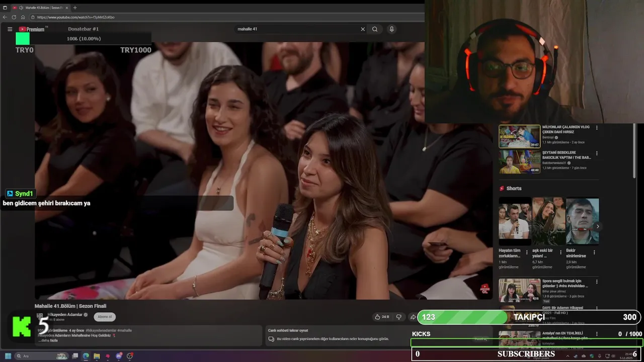The width and height of the screenshot is (644, 362).
Task: Open 'MİLYONLAR ÇALARKEN VLOG' video thumbnail
Action: [519, 136]
